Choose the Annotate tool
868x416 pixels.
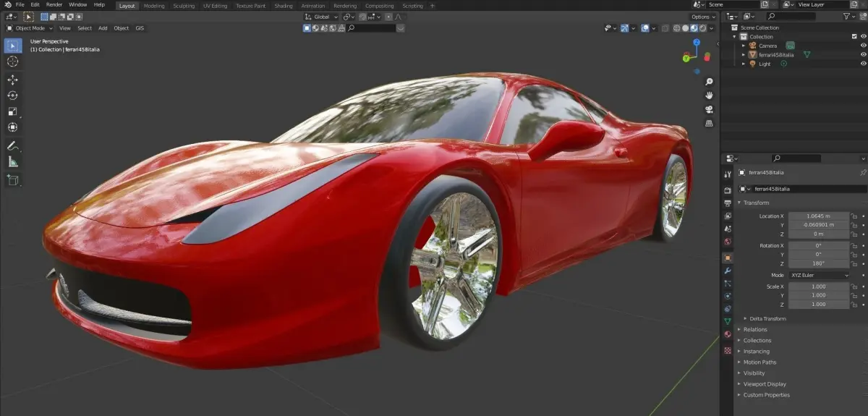click(13, 145)
